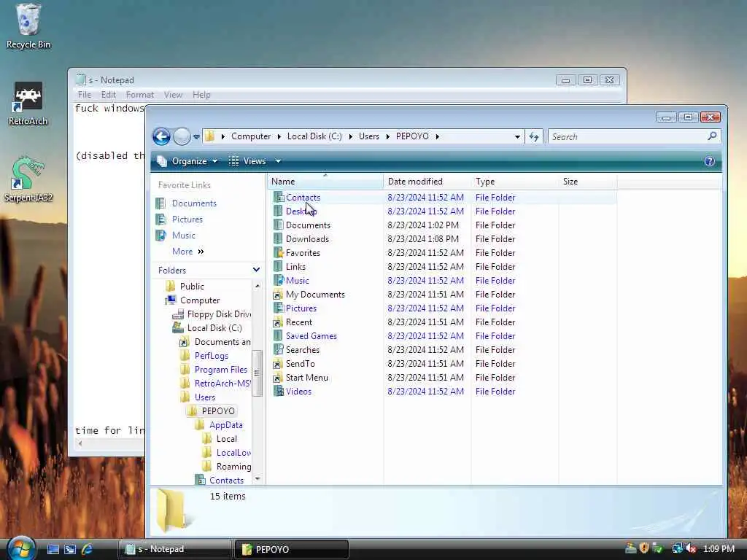Sort by the Type column header

point(514,182)
